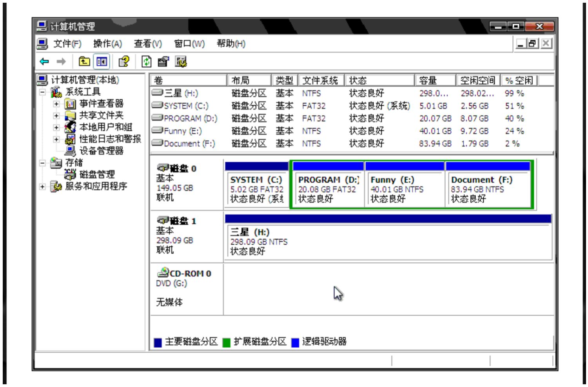Sort by the 布局 column header
Screen dimensions: 588x387
tap(249, 80)
